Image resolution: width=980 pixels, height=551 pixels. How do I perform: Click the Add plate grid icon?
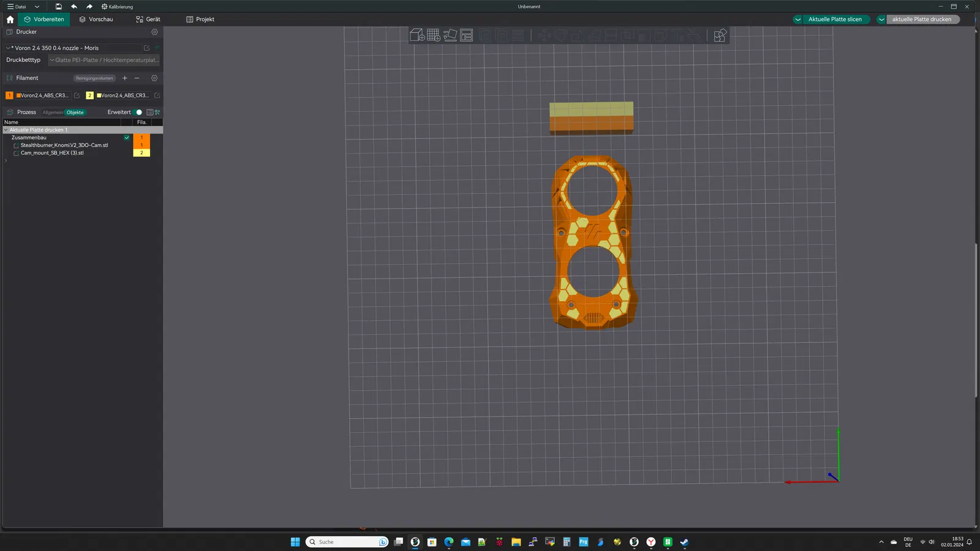pos(434,35)
